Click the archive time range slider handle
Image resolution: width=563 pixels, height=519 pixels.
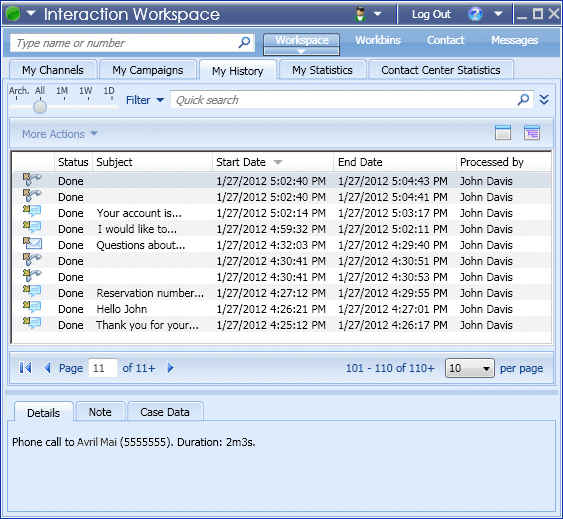pos(40,107)
